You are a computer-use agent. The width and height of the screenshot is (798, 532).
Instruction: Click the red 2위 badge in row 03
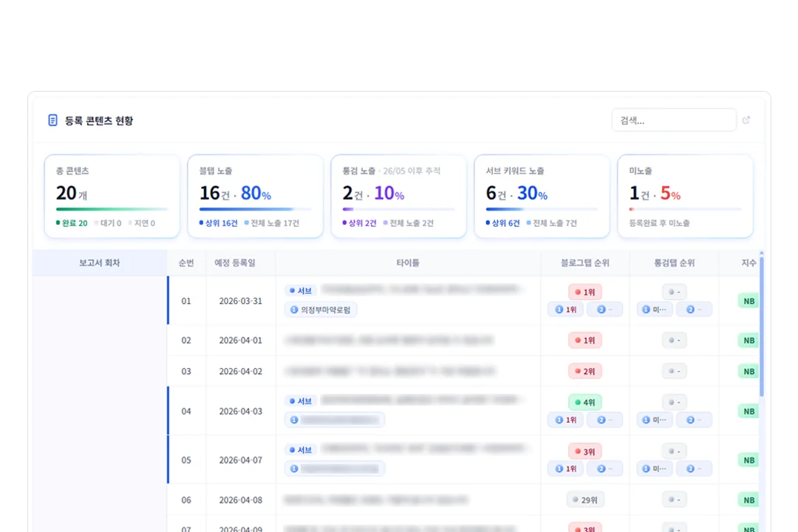584,371
